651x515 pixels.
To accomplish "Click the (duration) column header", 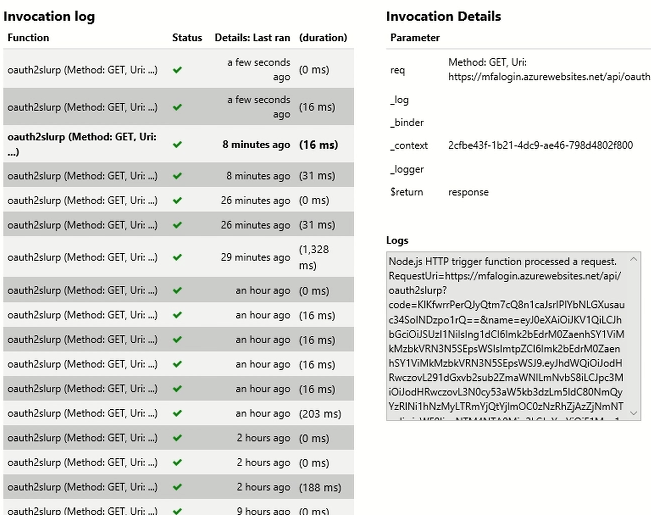I will [323, 38].
